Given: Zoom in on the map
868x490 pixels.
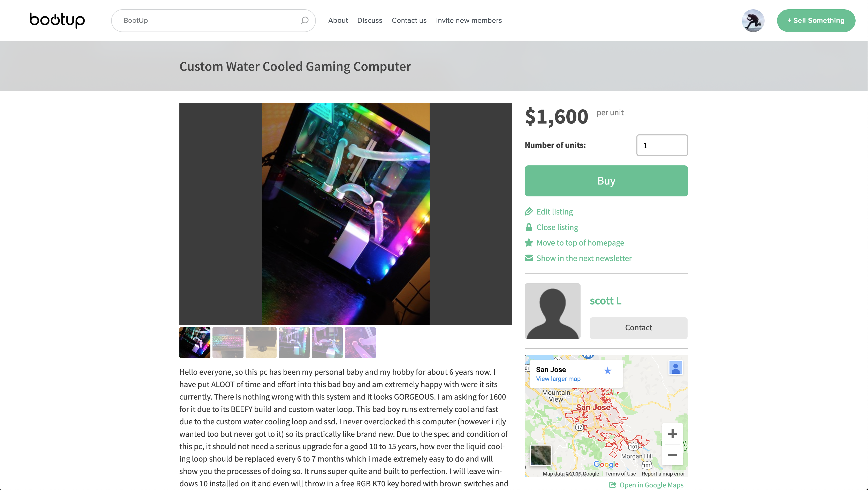Looking at the screenshot, I should [x=672, y=434].
